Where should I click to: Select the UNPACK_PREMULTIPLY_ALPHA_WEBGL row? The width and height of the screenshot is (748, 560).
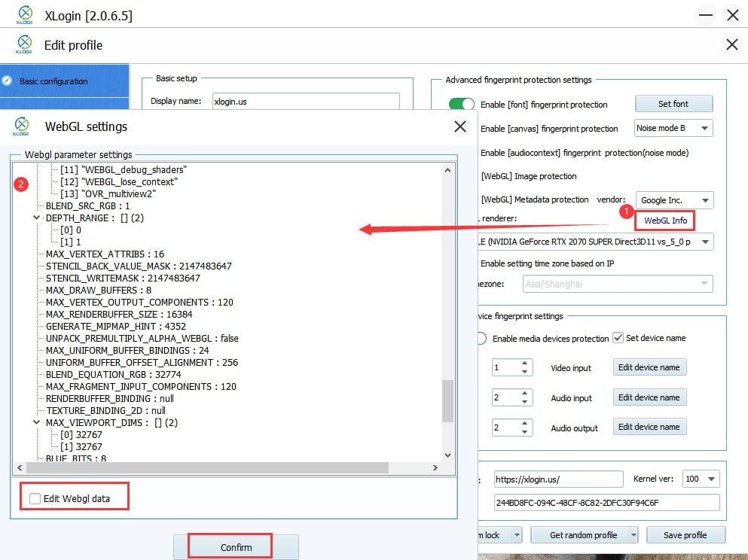[x=142, y=339]
